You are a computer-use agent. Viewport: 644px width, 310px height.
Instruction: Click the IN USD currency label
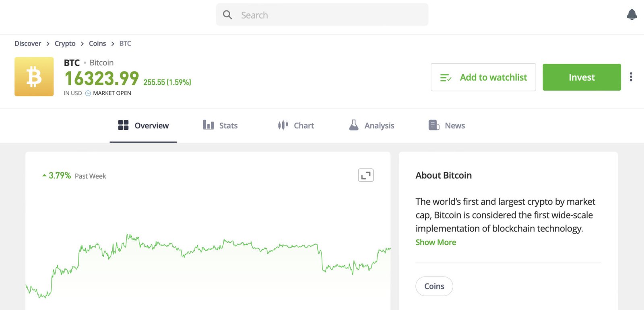(x=73, y=93)
